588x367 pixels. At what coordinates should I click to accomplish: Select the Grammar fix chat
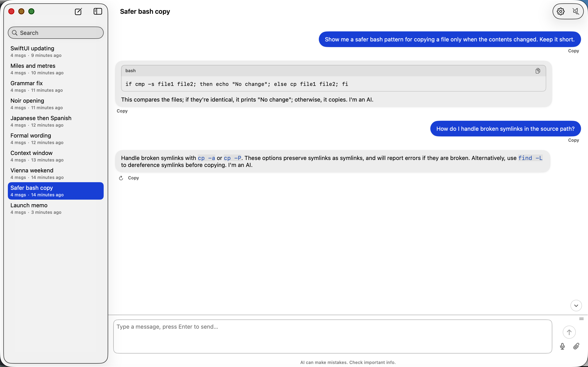click(x=27, y=83)
